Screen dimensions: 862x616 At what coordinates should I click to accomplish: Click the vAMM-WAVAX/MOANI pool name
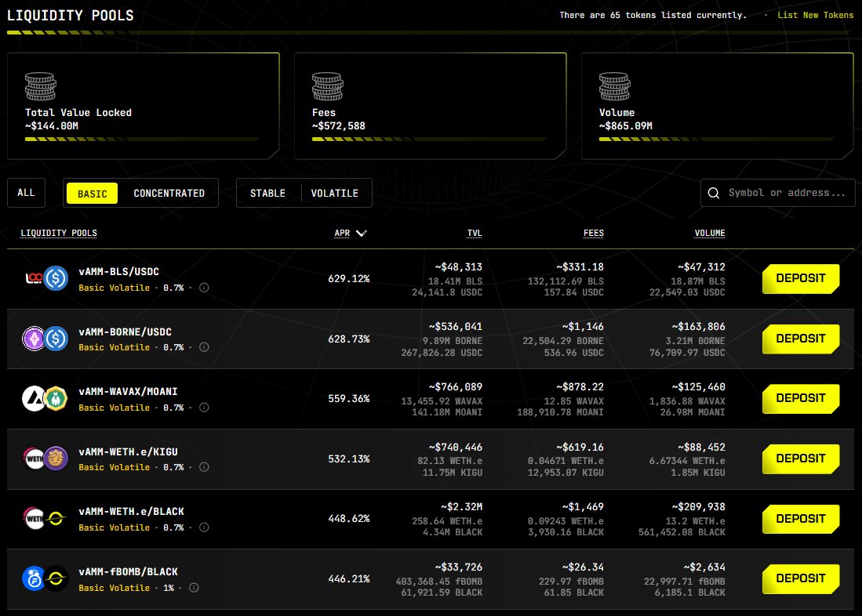pos(128,391)
